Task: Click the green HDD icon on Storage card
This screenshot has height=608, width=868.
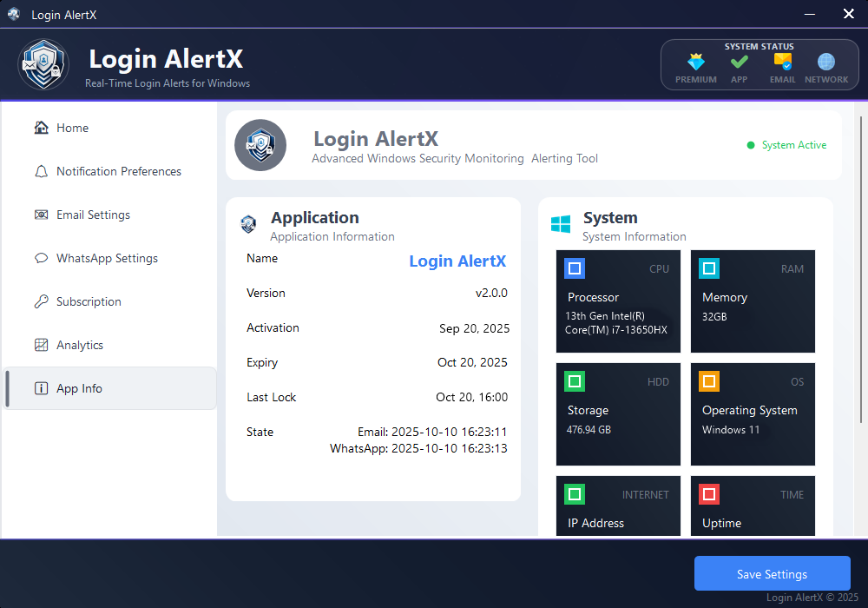Action: pos(575,381)
